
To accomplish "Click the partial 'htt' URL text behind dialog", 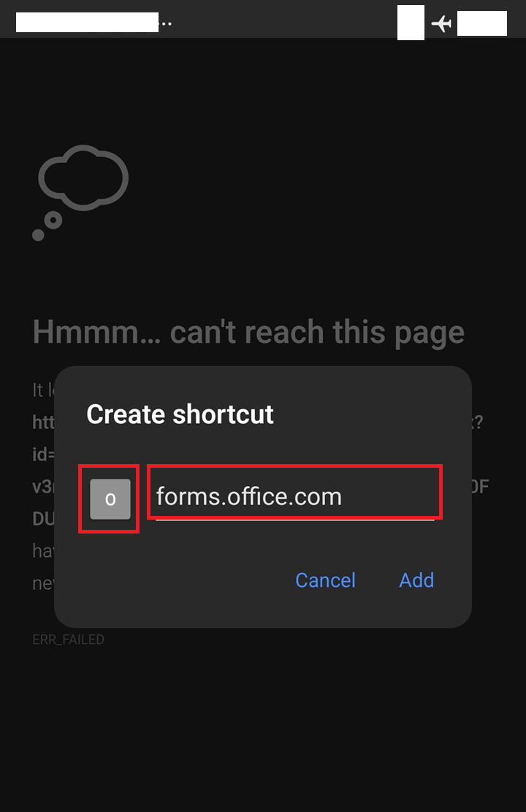I will [43, 422].
